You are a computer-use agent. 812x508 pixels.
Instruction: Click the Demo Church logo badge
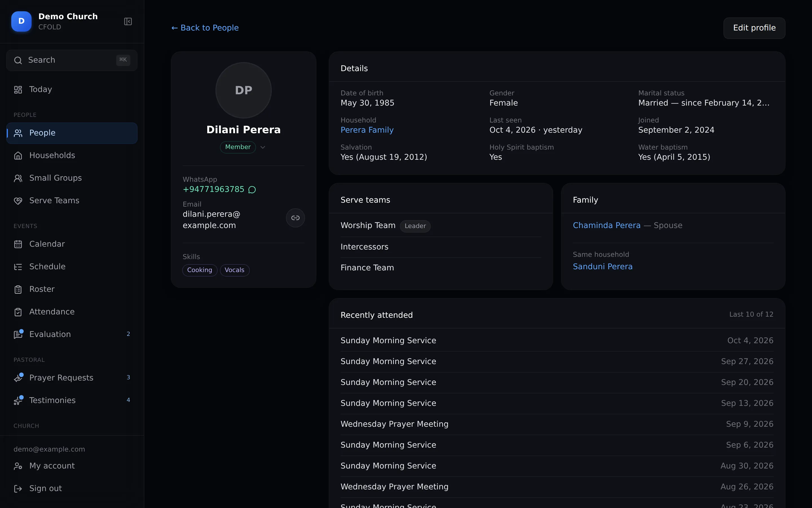coord(21,21)
